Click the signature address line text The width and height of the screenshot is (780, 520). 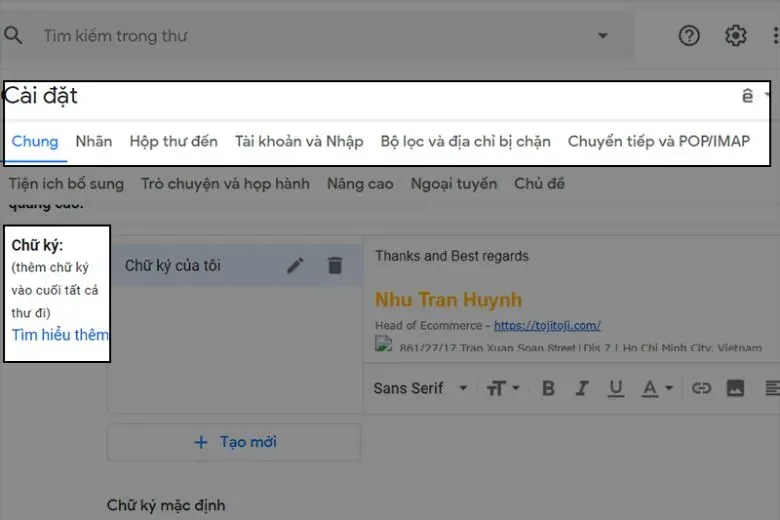[x=580, y=347]
